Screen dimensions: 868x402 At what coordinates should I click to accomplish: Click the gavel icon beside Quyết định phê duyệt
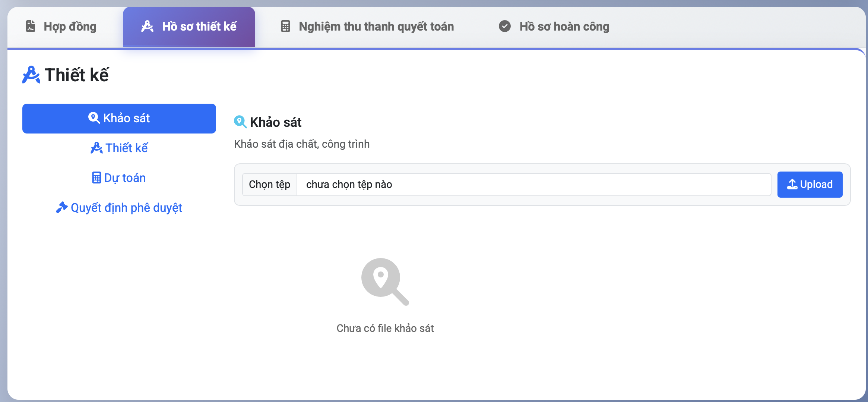[62, 207]
